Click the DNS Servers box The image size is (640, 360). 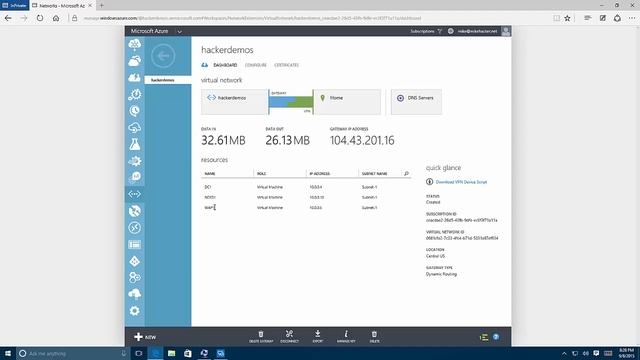tap(416, 102)
